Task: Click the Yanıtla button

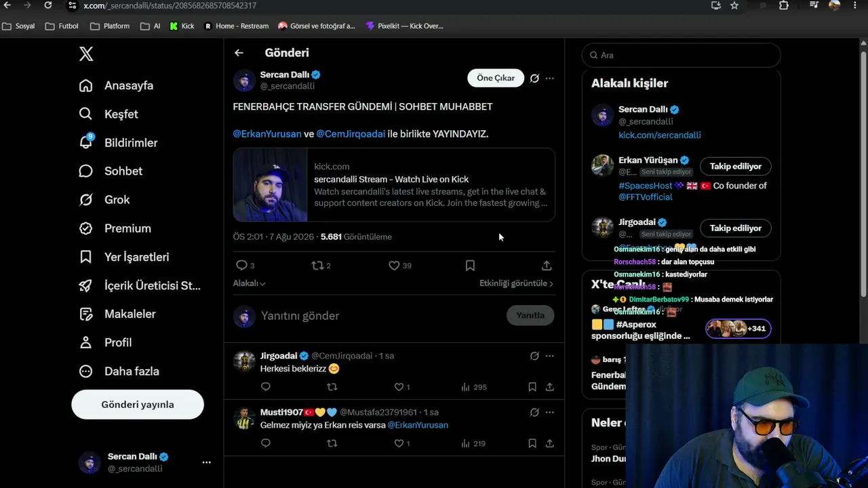Action: coord(530,315)
